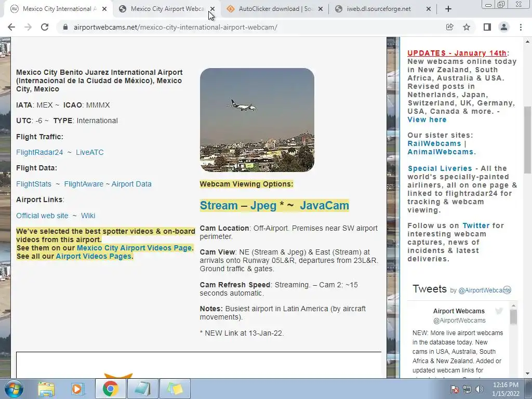Open RailWebcams sister site
The width and height of the screenshot is (532, 399).
[434, 143]
